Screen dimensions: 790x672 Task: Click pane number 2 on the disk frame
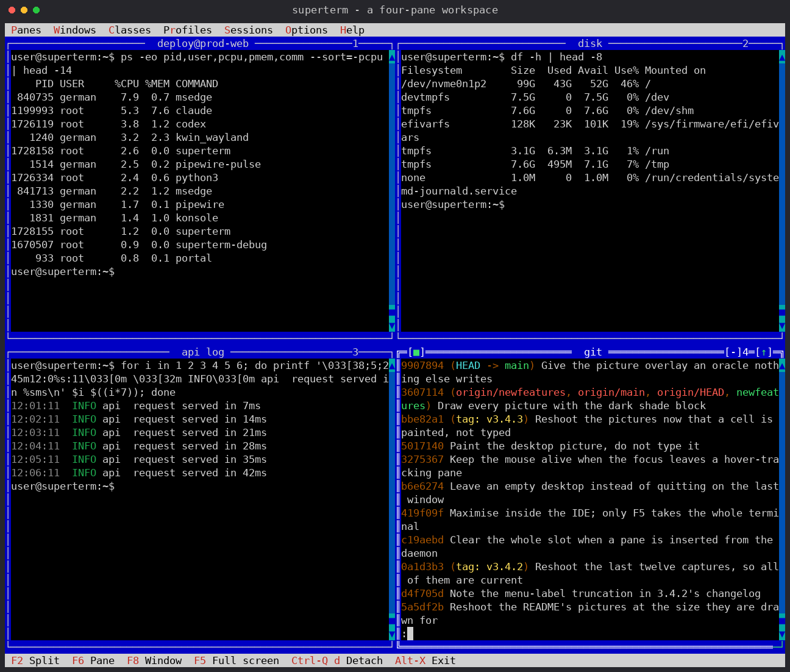(746, 43)
